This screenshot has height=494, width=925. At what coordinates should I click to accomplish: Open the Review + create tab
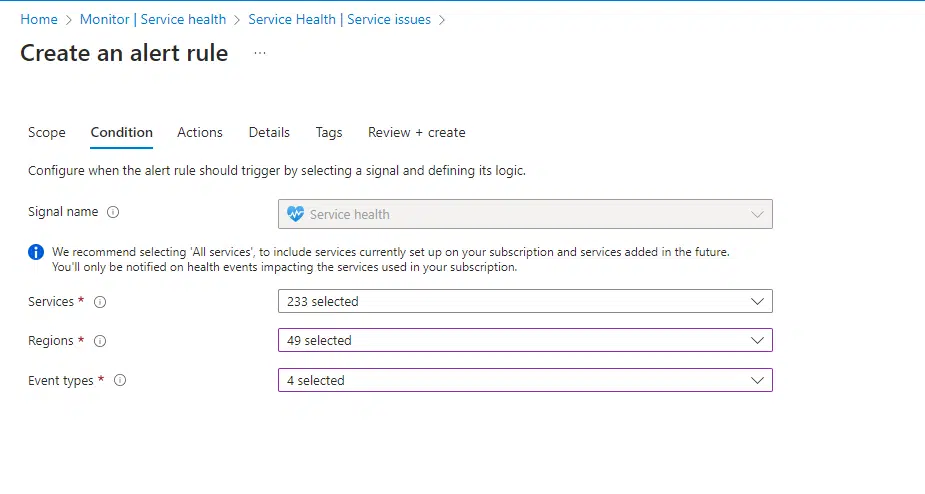click(416, 132)
